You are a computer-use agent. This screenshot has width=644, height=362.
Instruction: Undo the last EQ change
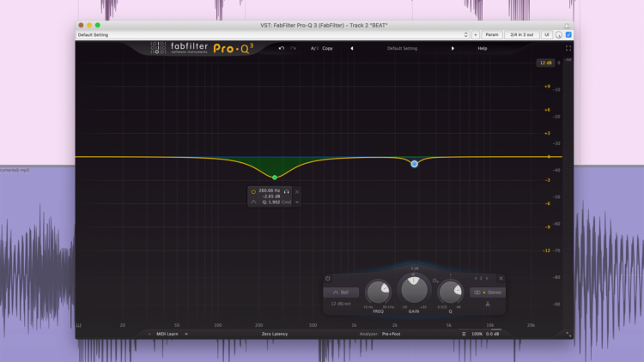pyautogui.click(x=282, y=48)
